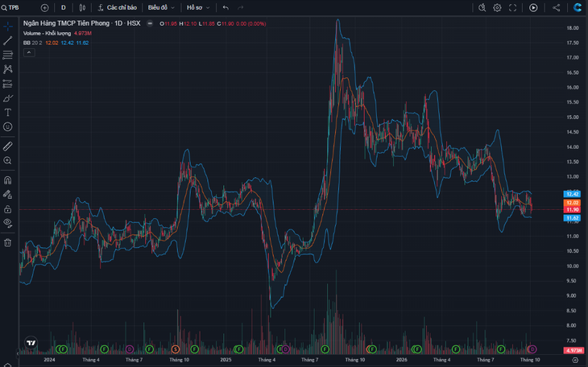This screenshot has width=588, height=367.
Task: Pick the brush drawing tool
Action: [x=7, y=98]
